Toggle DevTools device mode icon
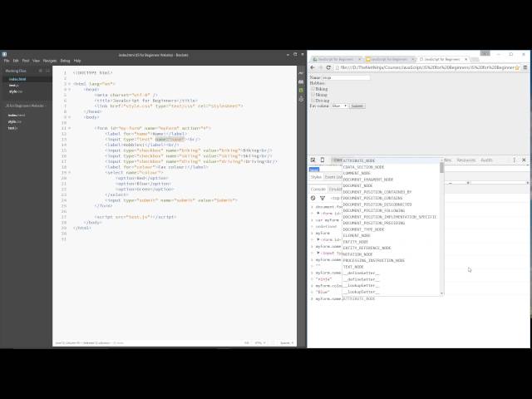The height and width of the screenshot is (399, 532). pos(323,160)
